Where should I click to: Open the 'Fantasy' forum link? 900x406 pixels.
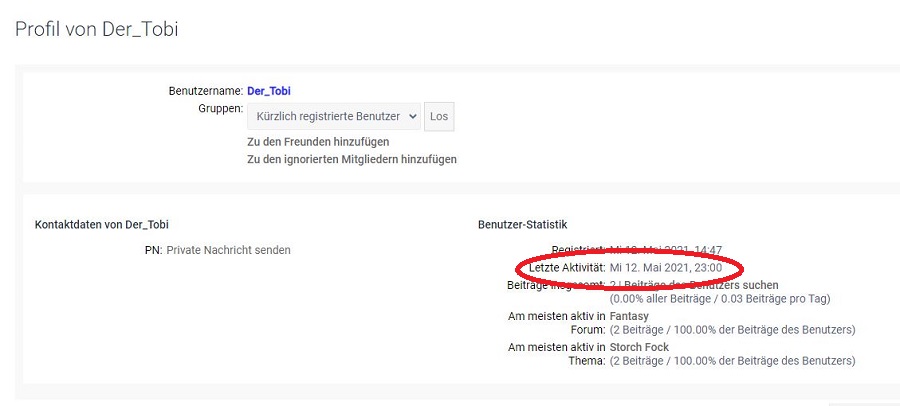pos(629,316)
